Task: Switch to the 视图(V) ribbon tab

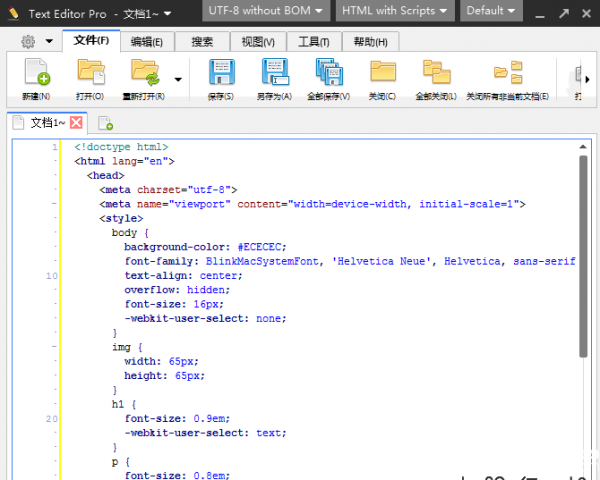Action: pyautogui.click(x=258, y=41)
